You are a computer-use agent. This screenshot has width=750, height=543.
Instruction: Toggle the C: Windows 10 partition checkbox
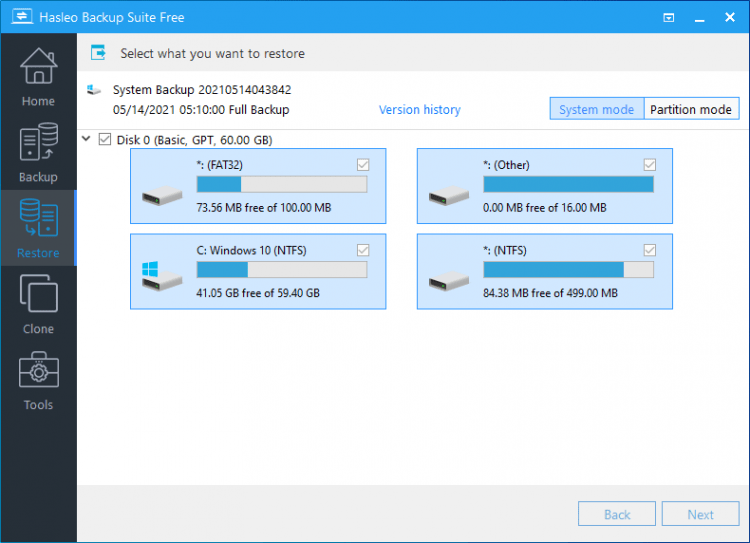click(363, 250)
